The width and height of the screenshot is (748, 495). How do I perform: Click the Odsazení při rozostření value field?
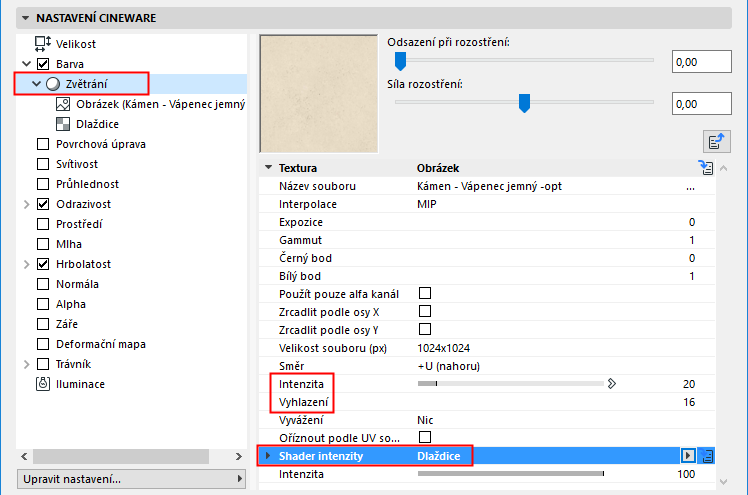coord(701,62)
